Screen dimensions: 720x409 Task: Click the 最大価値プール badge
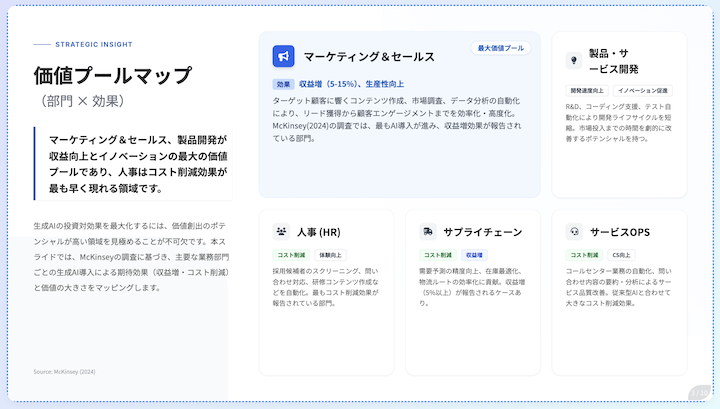pyautogui.click(x=501, y=48)
